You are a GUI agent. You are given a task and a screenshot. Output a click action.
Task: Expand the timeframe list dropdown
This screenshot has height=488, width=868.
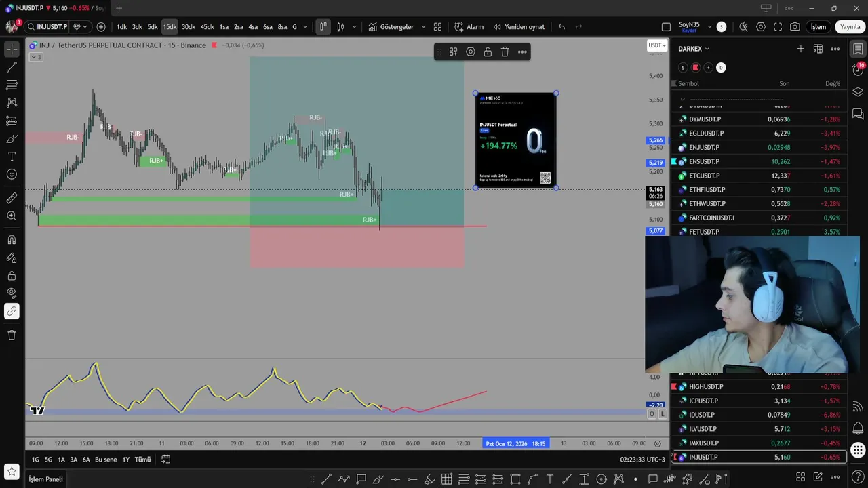[x=305, y=27]
